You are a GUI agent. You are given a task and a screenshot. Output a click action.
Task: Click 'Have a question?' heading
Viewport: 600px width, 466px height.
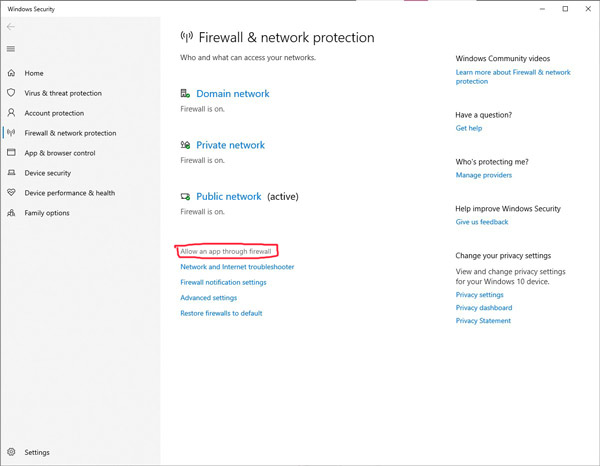pyautogui.click(x=483, y=115)
